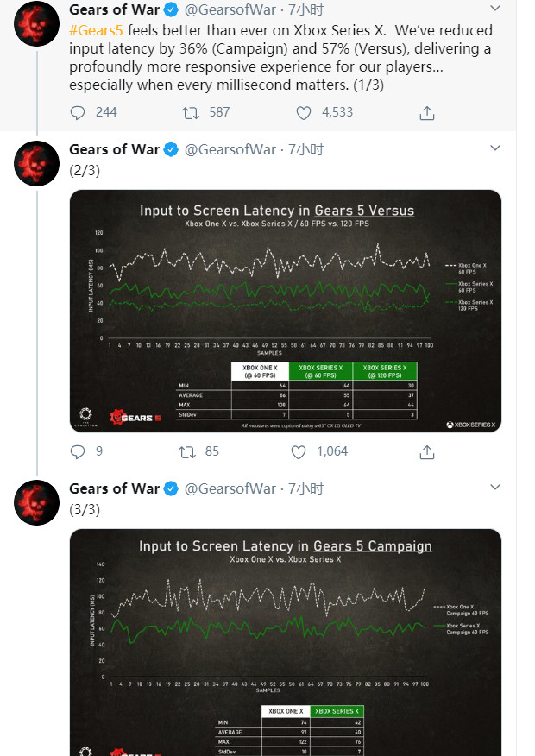
Task: Like the (2/3) tweet with 1,064 likes
Action: [299, 451]
